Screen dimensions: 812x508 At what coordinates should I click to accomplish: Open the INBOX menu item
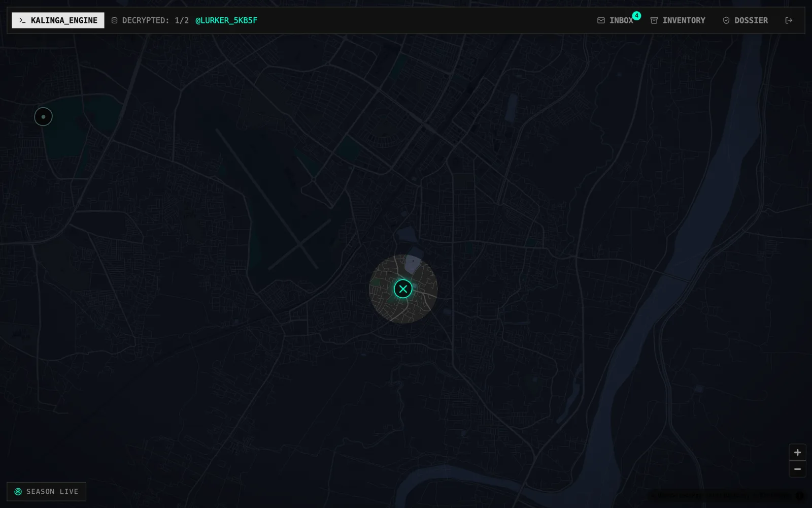pos(615,20)
